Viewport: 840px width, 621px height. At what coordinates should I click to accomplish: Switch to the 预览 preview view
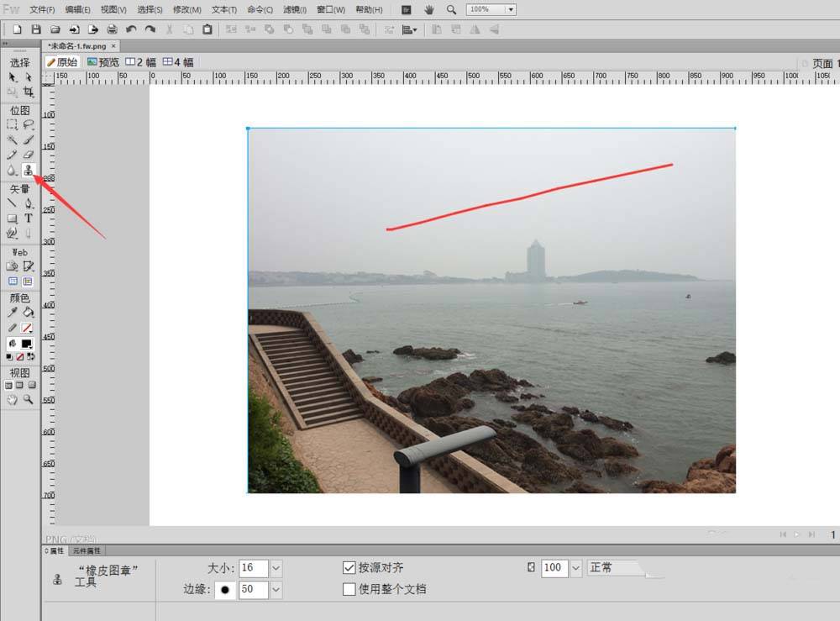[103, 62]
